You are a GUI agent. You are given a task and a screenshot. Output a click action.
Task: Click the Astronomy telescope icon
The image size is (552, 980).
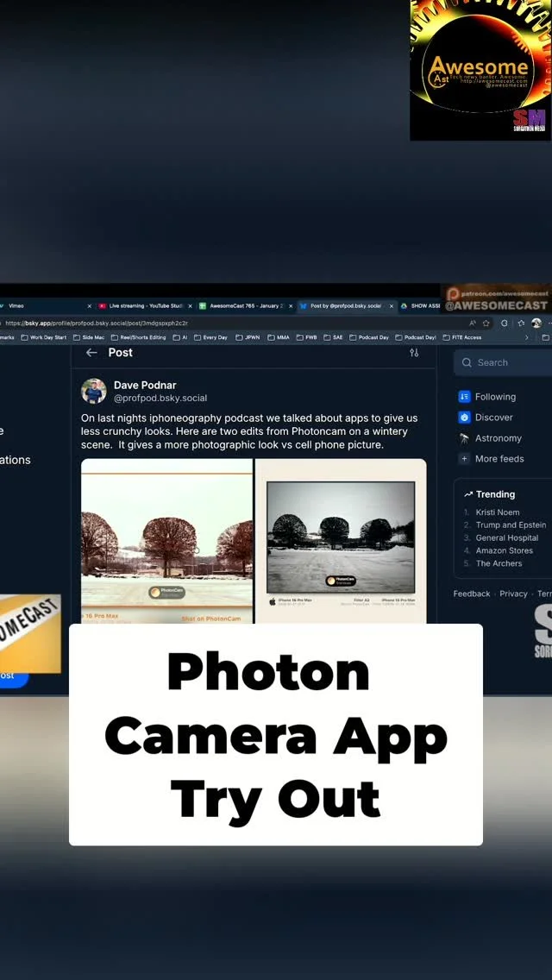tap(464, 438)
